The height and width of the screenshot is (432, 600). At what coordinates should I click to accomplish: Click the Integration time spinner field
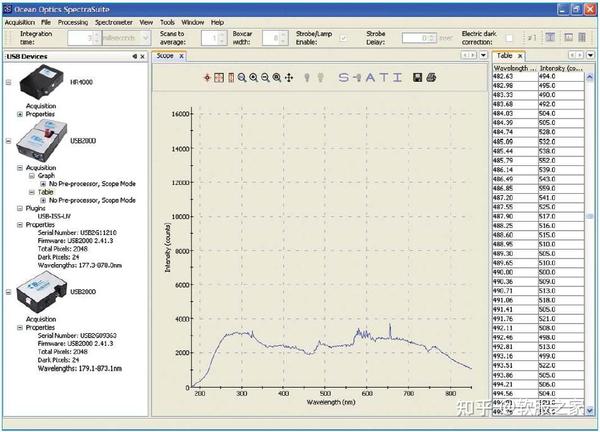click(84, 38)
